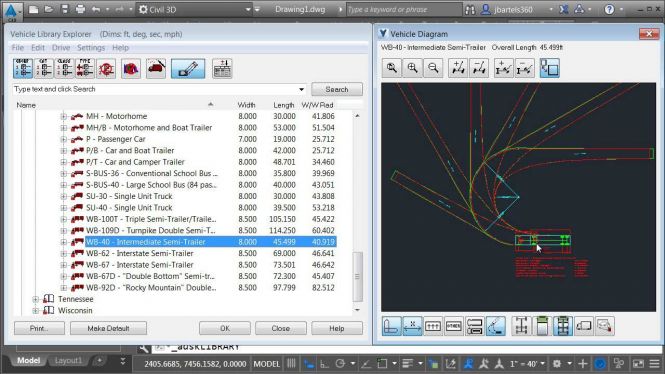Click the Make Default button
The width and height of the screenshot is (665, 374).
(x=108, y=328)
